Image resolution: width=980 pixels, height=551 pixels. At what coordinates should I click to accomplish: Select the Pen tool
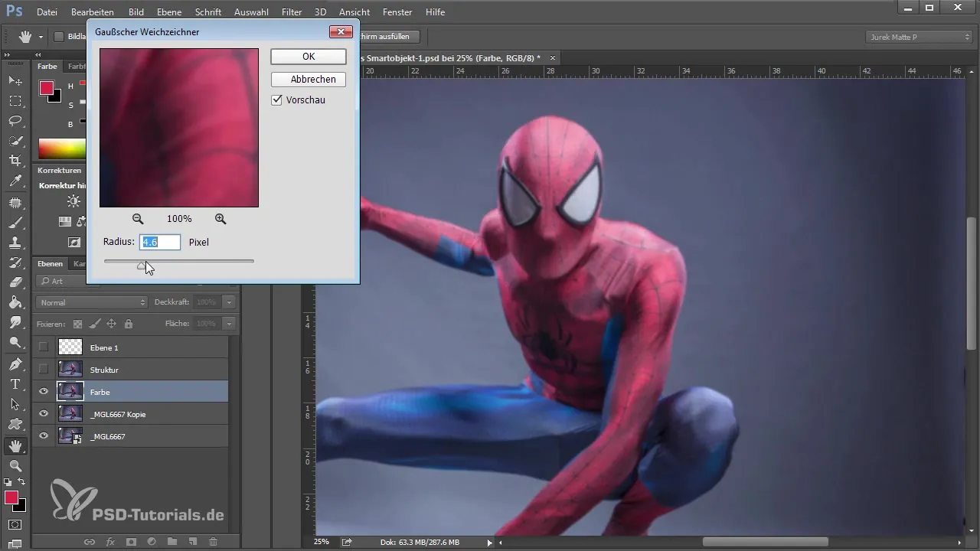point(15,364)
